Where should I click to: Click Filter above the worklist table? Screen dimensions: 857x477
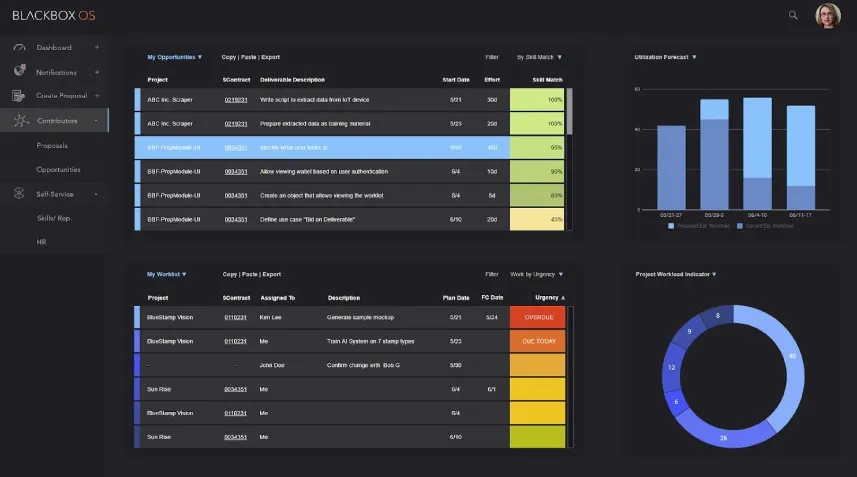click(492, 274)
